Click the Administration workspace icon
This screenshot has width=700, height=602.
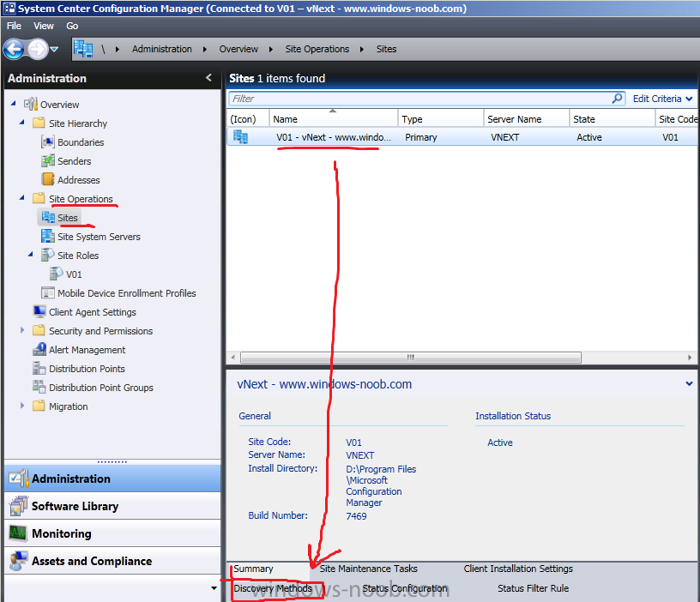tap(18, 479)
